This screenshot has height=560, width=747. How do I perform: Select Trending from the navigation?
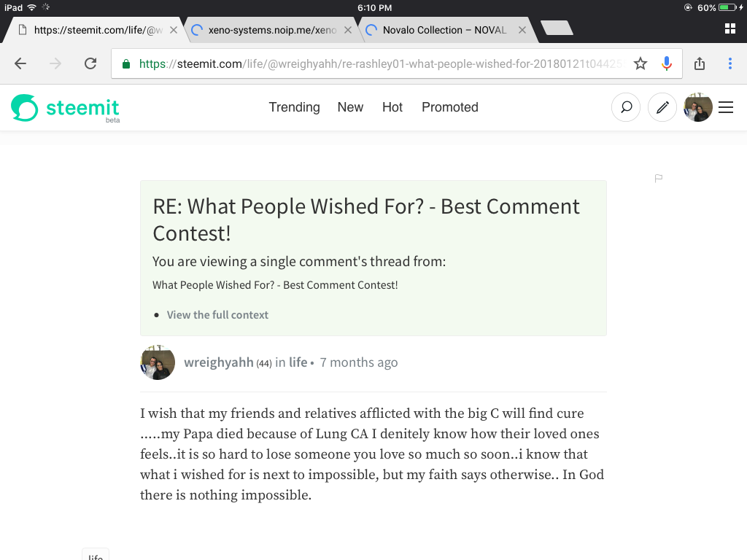click(x=294, y=107)
